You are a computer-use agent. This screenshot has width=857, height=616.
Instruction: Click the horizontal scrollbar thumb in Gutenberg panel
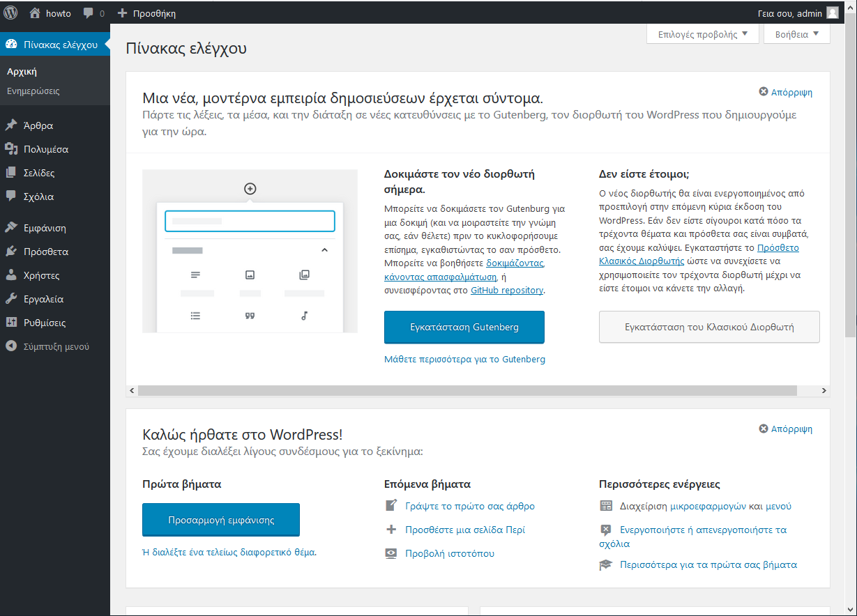(467, 391)
